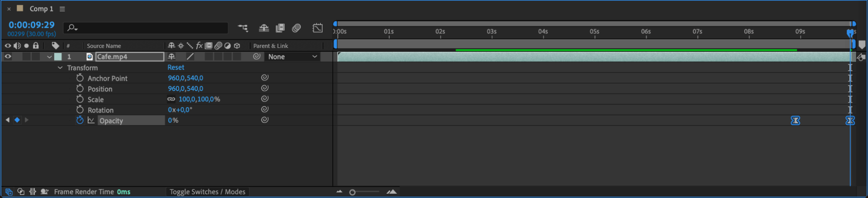Include Opacity in graph editor set
868x198 pixels.
(91, 120)
